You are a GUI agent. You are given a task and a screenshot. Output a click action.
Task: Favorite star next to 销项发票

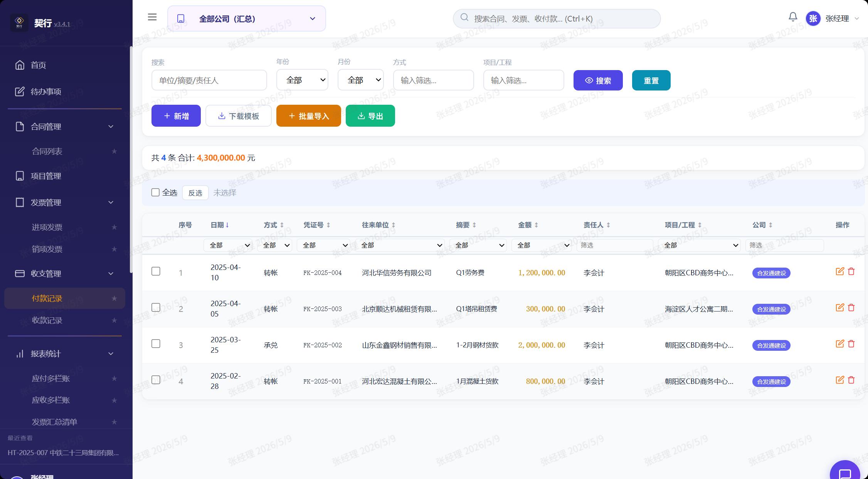coord(114,249)
